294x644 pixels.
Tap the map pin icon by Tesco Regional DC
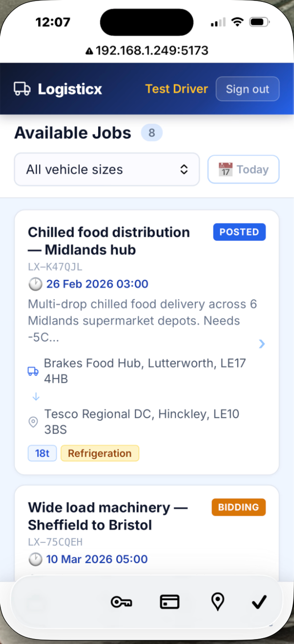(33, 422)
